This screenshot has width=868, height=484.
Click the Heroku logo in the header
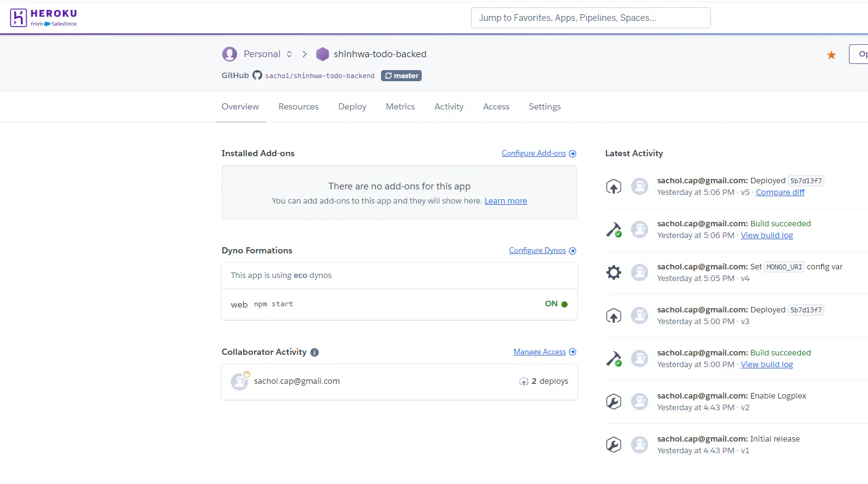43,17
